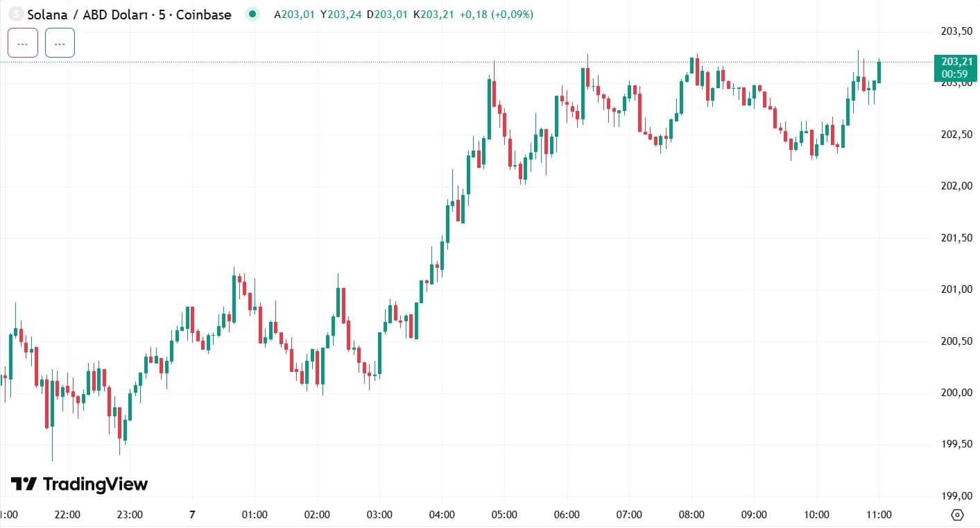Click the 203,50 price scale label
The image size is (980, 528).
click(956, 31)
